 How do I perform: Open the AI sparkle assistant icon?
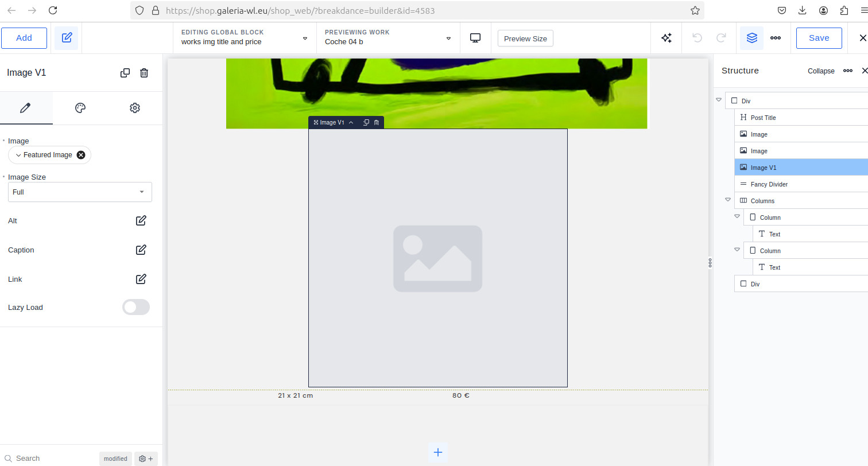click(666, 38)
